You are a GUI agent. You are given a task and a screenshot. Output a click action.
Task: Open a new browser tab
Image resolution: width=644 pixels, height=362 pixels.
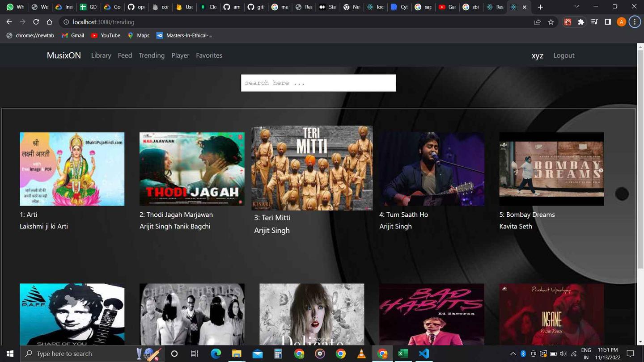click(540, 7)
